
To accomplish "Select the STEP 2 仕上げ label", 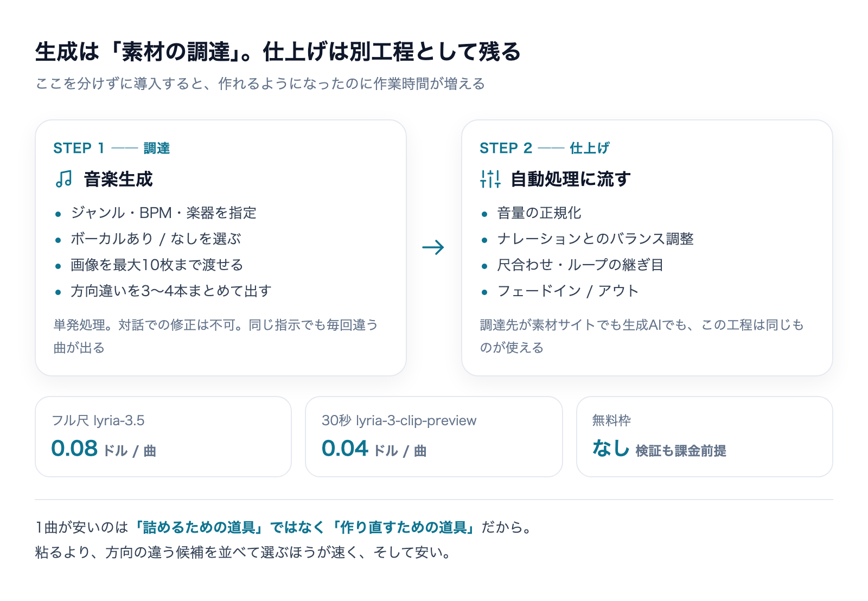I will (x=545, y=148).
